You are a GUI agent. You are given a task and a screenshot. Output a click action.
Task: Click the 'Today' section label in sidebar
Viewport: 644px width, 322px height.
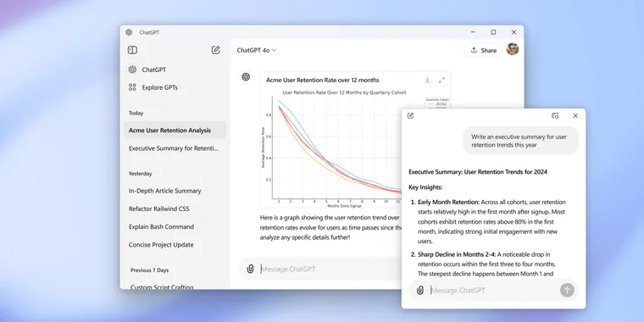coord(136,113)
